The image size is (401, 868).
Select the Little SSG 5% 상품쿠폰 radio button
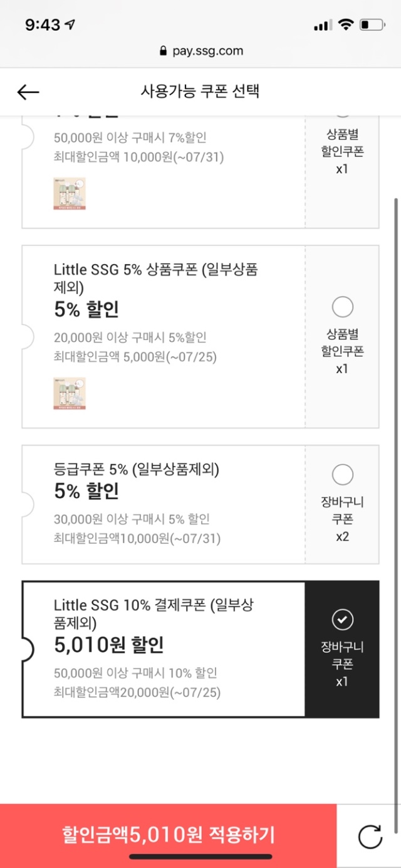tap(342, 307)
